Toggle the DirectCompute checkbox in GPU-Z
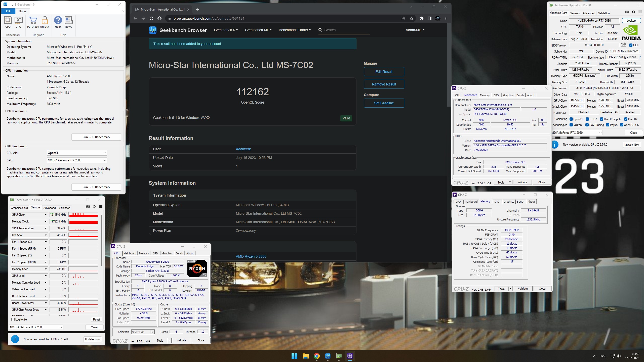644x362 pixels. (601, 119)
